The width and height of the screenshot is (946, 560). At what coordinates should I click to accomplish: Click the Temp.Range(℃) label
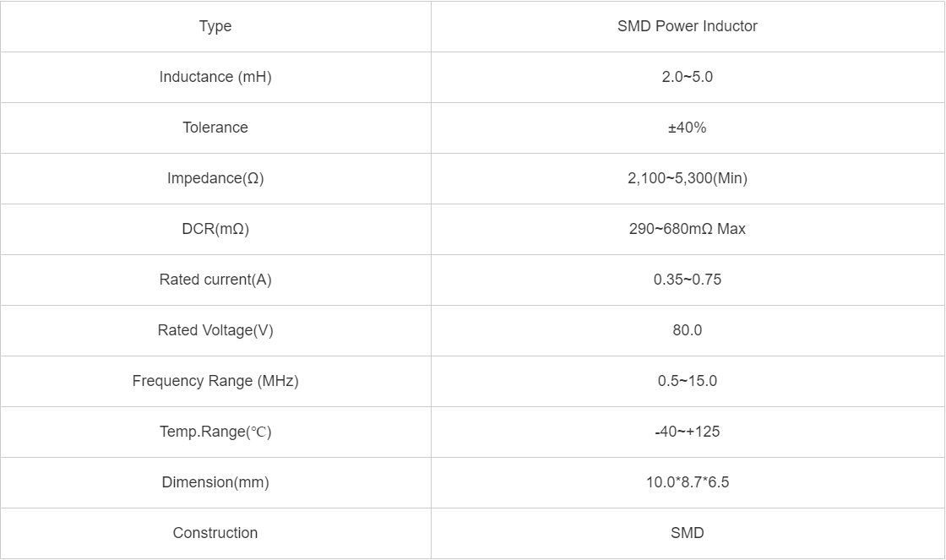(x=215, y=432)
